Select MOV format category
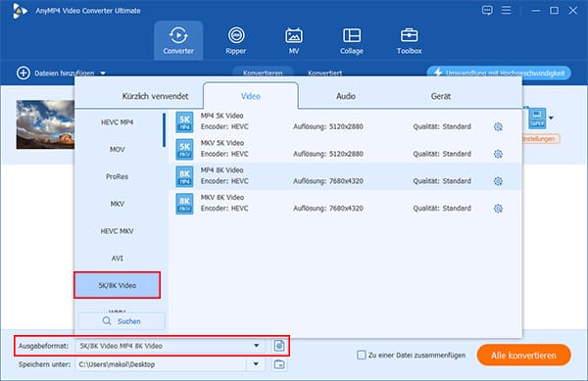This screenshot has height=381, width=588. 117,149
